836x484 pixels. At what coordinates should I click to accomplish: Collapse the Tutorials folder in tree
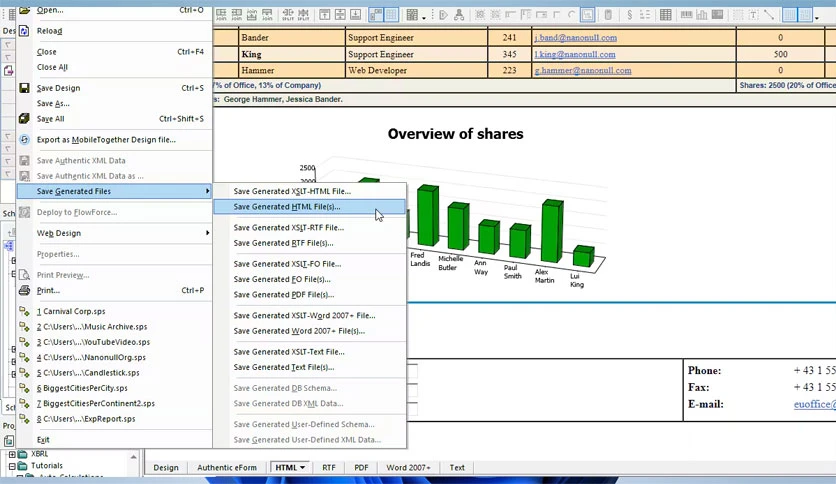12,466
